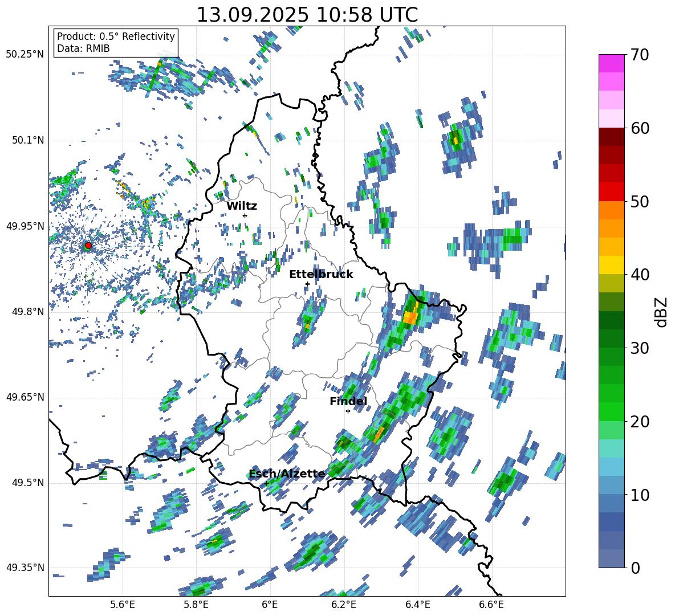This screenshot has height=616, width=675.
Task: Click the bright red colorbar segment near 50
Action: pos(611,192)
